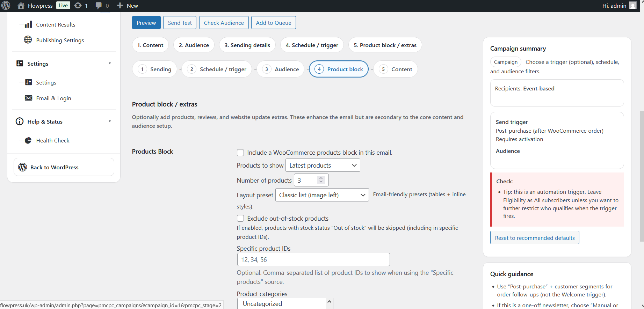Click the plus icon beside New

coord(120,6)
